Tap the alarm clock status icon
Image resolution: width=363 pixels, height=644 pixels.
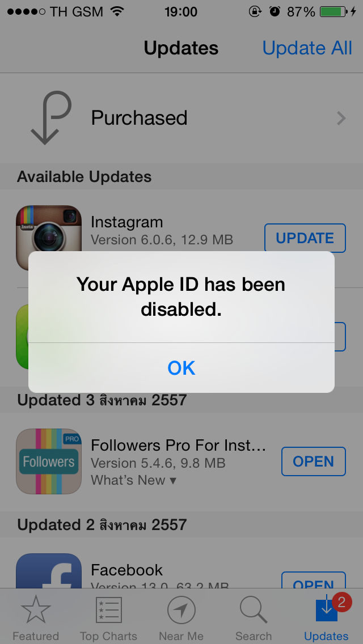275,11
